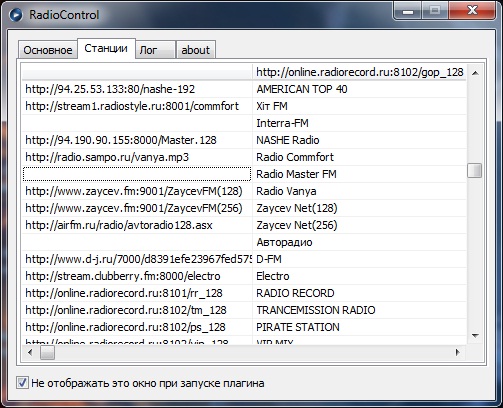
Task: Select URL zaycev.fm:9001/ZaycevFM(128)
Action: (x=137, y=191)
